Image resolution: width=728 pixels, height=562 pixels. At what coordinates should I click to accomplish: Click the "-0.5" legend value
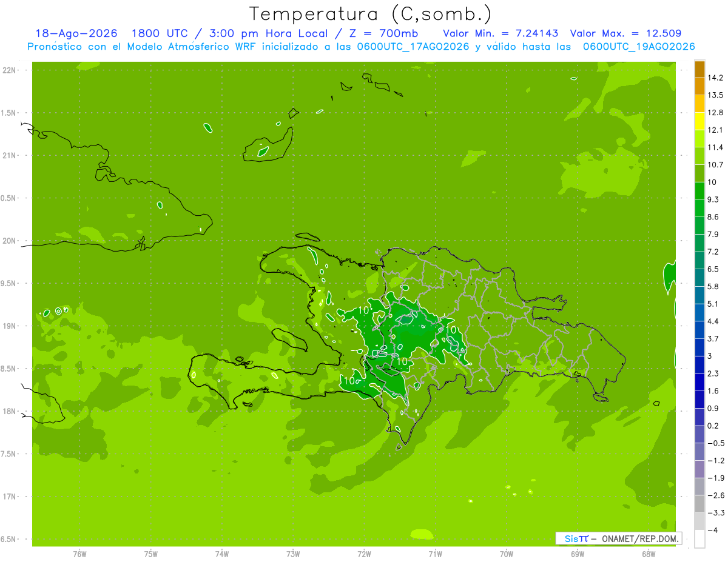716,443
